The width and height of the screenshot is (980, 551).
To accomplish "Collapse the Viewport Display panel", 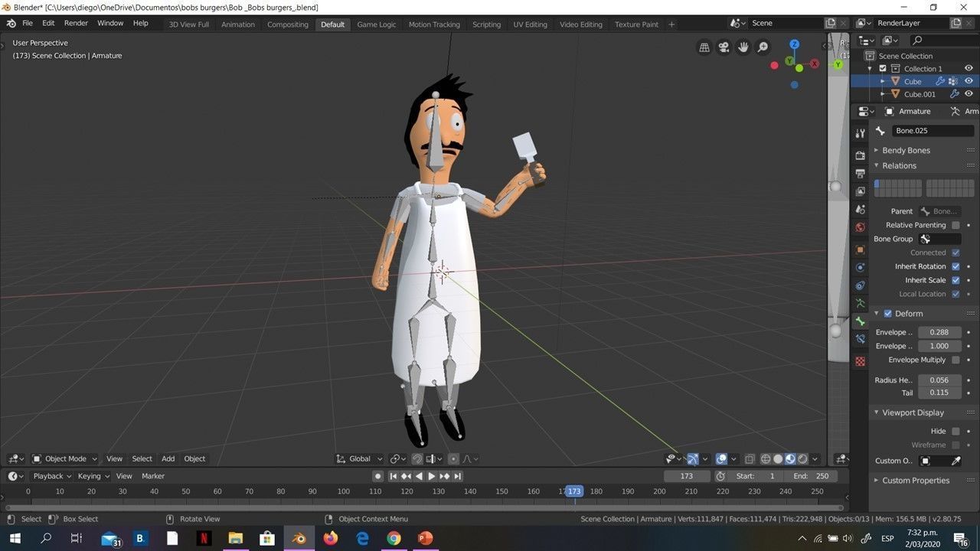I will [x=913, y=412].
